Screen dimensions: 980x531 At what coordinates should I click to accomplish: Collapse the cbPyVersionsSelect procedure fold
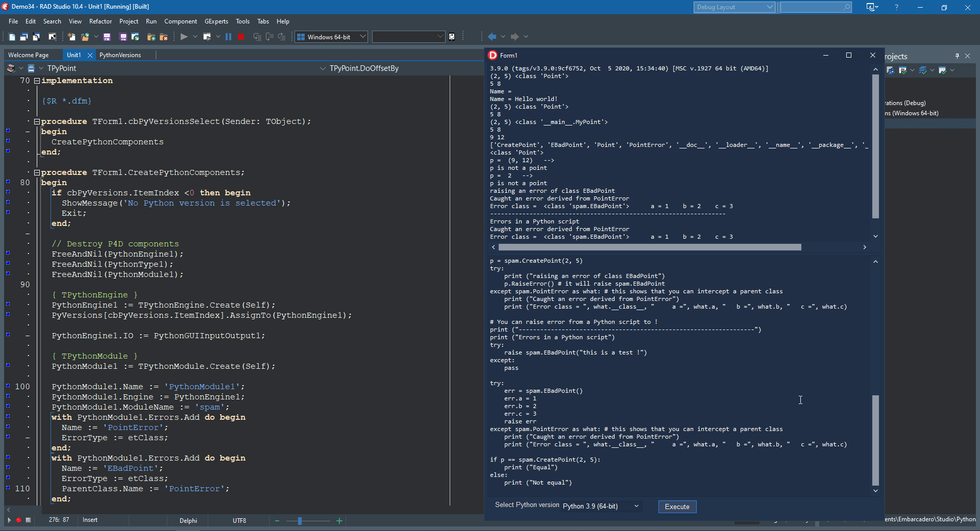(37, 121)
